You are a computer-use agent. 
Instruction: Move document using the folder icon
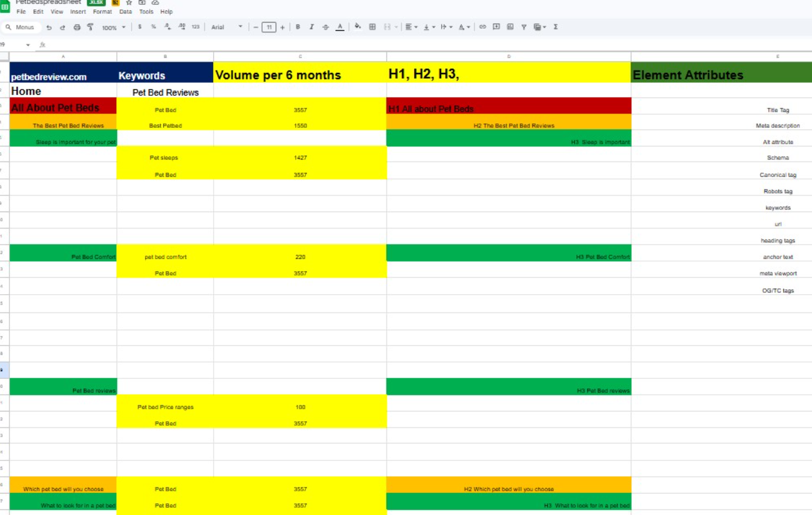142,3
